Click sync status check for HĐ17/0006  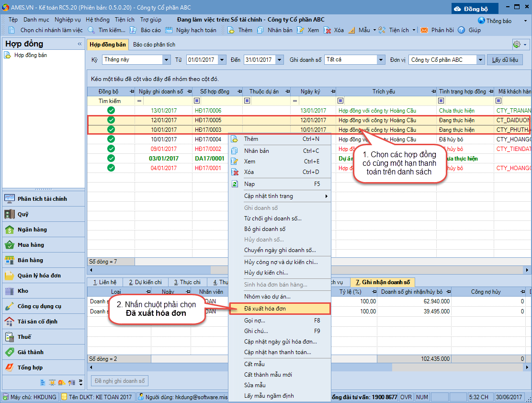point(111,111)
